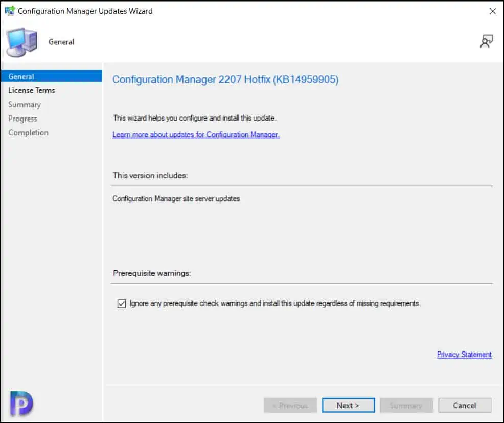This screenshot has height=423, width=504.
Task: Click 'Prerequisite warnings:' label
Action: [x=152, y=273]
